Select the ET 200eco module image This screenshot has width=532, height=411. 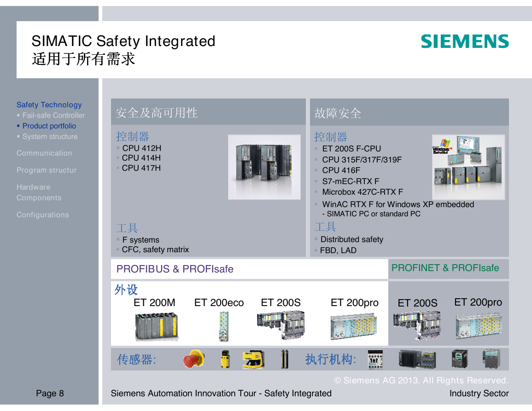(223, 326)
